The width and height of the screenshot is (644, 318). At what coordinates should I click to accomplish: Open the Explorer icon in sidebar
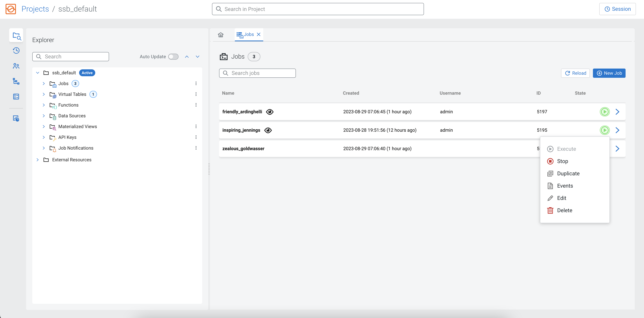click(x=16, y=36)
